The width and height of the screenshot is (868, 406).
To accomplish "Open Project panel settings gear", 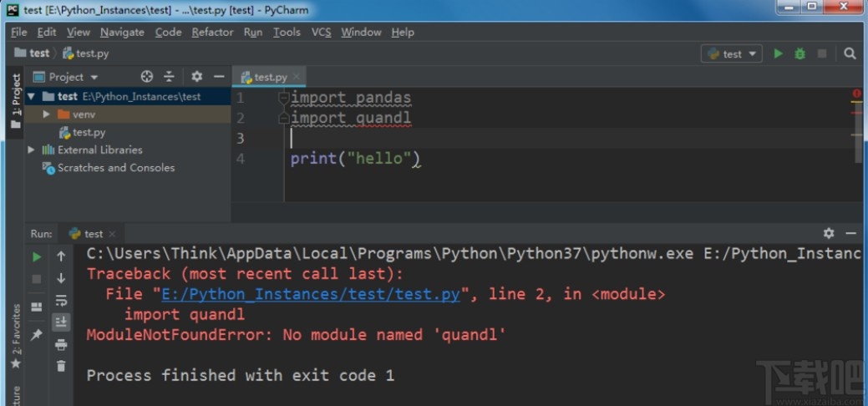I will 196,76.
